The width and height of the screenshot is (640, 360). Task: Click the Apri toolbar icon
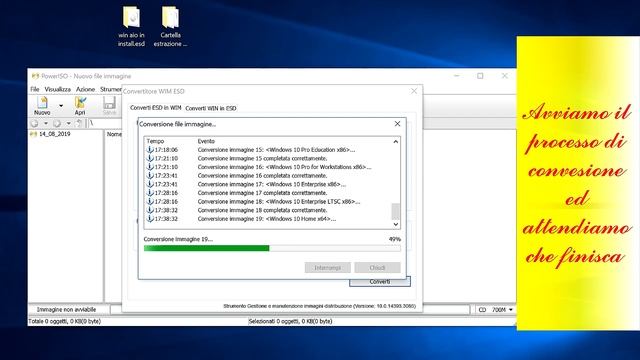pyautogui.click(x=80, y=106)
